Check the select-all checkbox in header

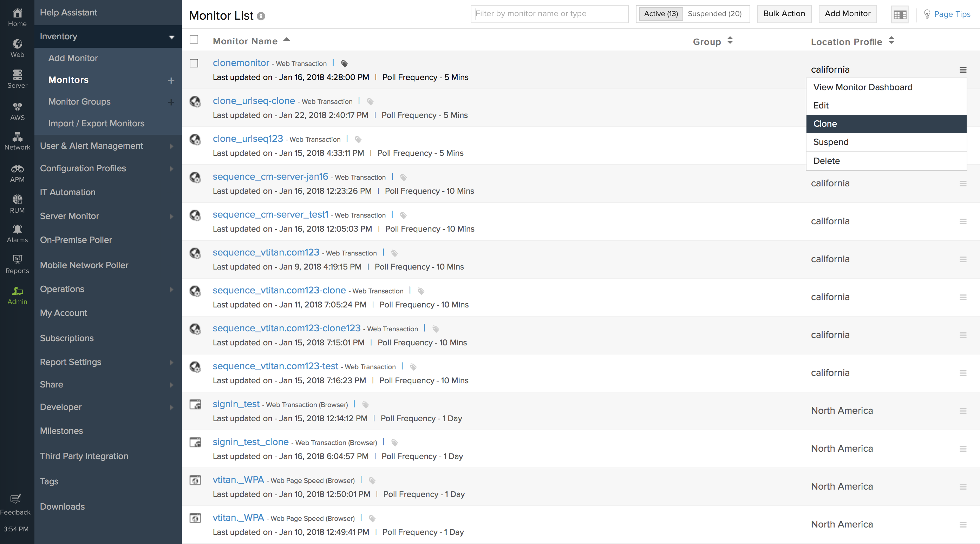pos(194,40)
